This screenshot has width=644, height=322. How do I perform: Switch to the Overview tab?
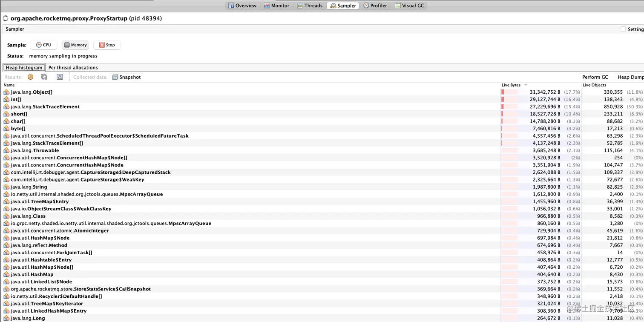(x=242, y=6)
